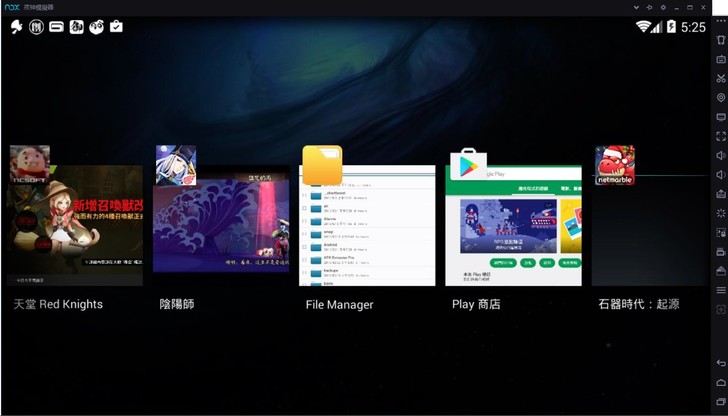Open the three-line menu icon in Nox sidebar
This screenshot has width=728, height=416.
tap(721, 290)
